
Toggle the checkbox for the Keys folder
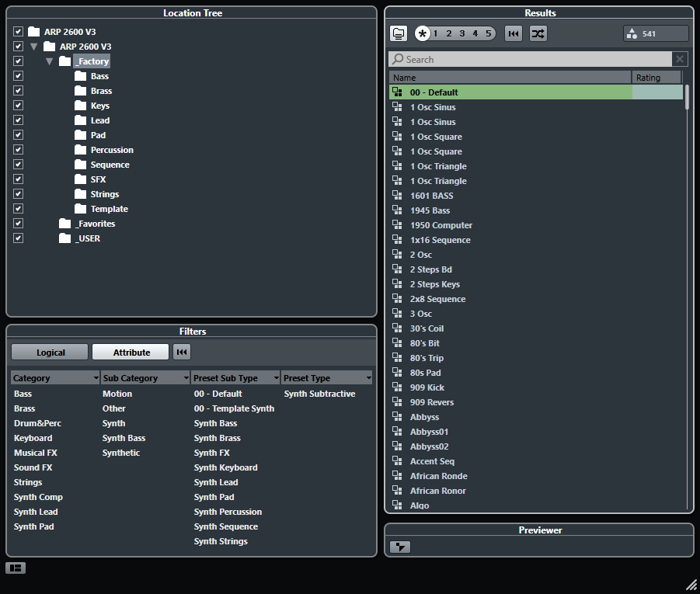click(x=18, y=105)
